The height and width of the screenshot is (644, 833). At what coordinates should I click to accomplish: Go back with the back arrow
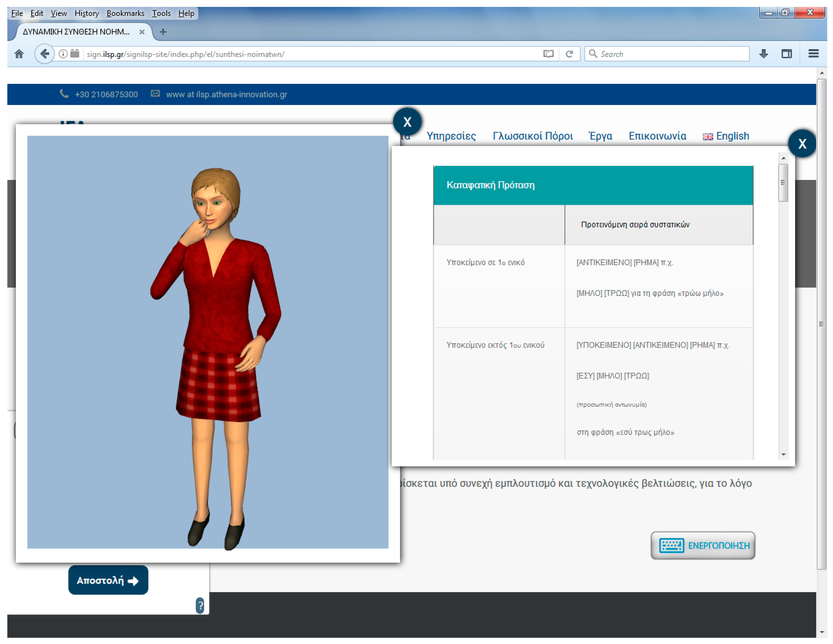click(x=45, y=54)
